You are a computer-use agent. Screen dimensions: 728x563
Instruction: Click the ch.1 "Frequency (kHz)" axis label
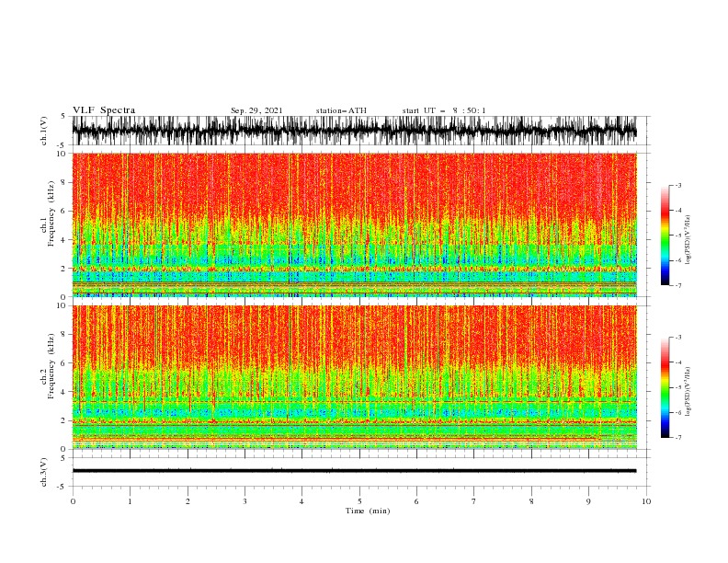point(51,213)
